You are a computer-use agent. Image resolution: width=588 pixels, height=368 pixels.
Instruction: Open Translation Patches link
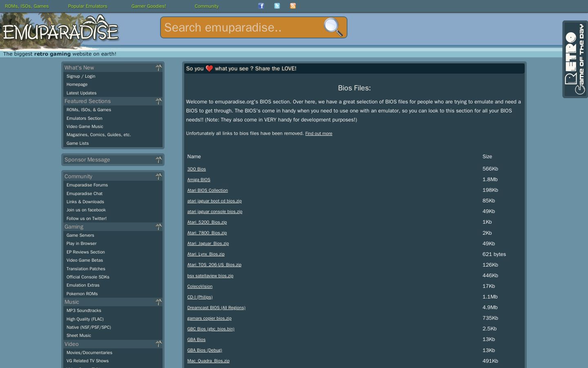point(86,269)
